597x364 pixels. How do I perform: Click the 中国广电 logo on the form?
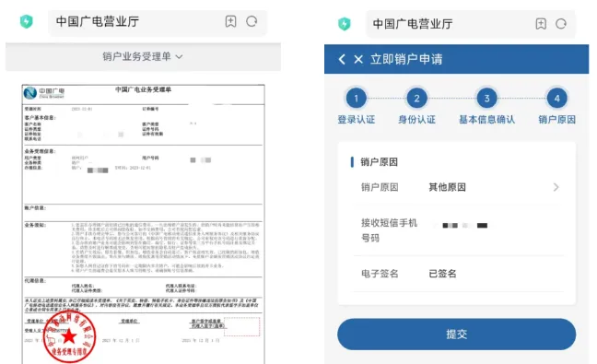[x=44, y=93]
